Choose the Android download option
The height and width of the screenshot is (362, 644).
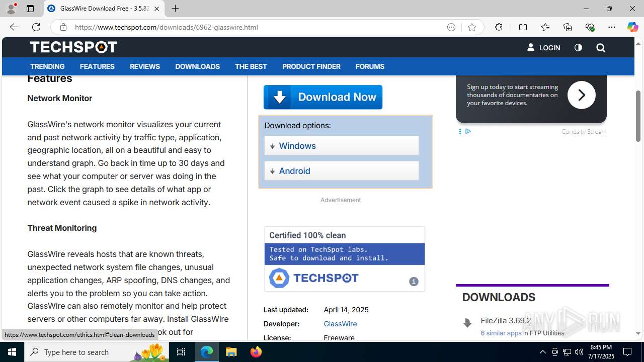(342, 171)
